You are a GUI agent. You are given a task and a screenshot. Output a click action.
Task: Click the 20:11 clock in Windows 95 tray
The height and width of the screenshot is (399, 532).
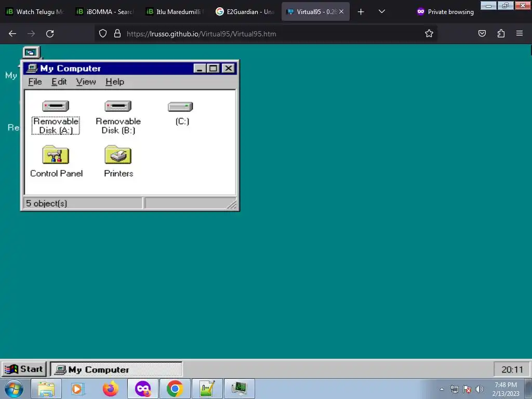[x=512, y=369]
